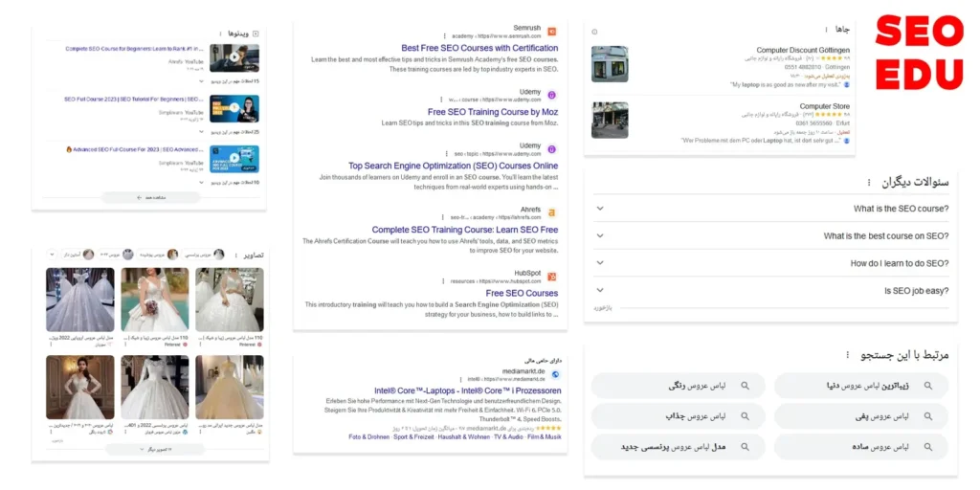Click the orange Ahrefs favicon
Viewport: 980px width, 490px height.
tap(552, 212)
